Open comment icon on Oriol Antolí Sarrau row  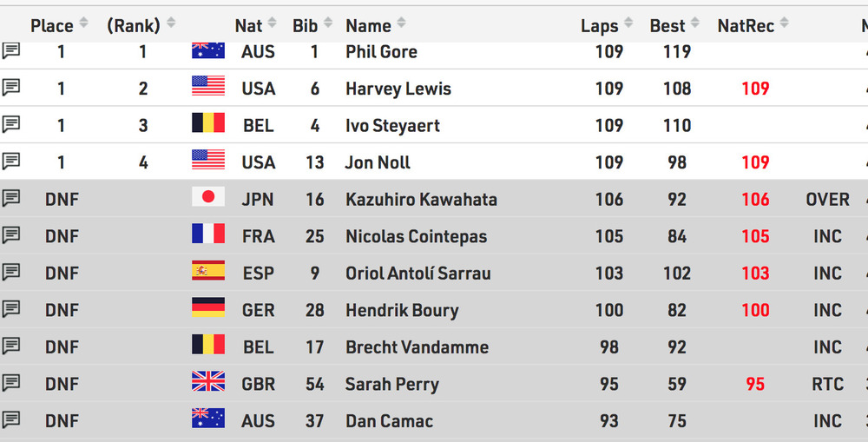(11, 273)
